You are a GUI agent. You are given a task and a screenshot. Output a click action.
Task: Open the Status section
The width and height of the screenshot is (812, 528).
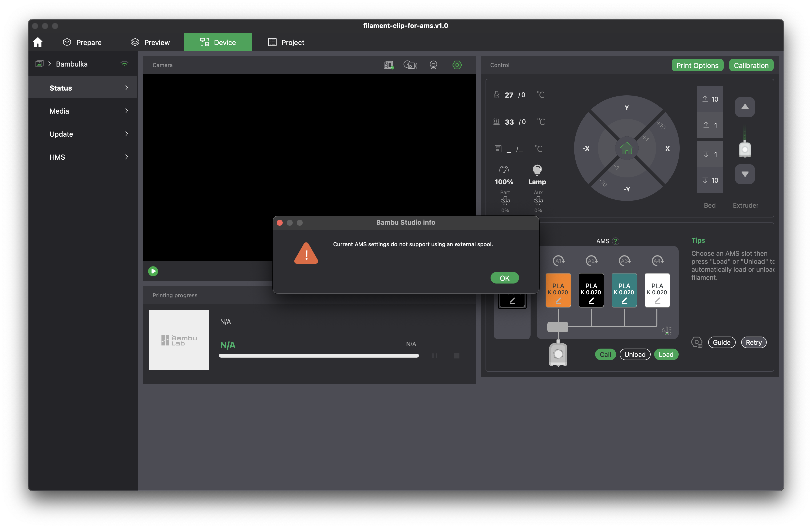tap(83, 88)
